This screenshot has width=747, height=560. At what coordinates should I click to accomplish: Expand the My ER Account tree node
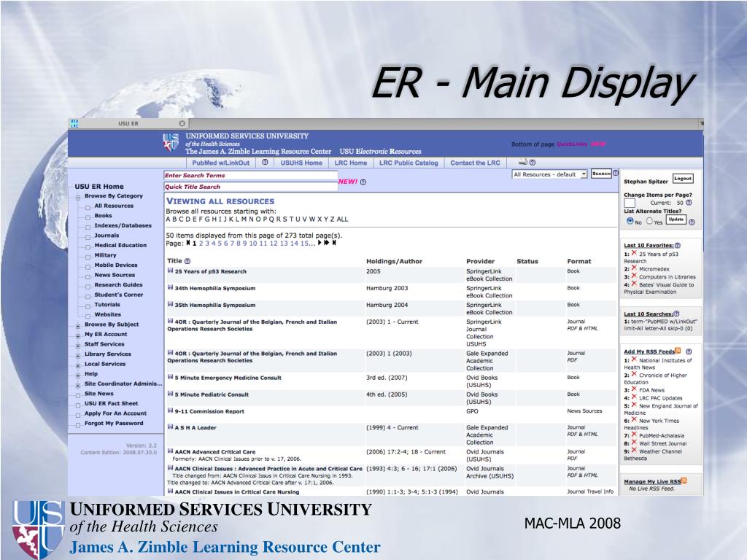[77, 336]
